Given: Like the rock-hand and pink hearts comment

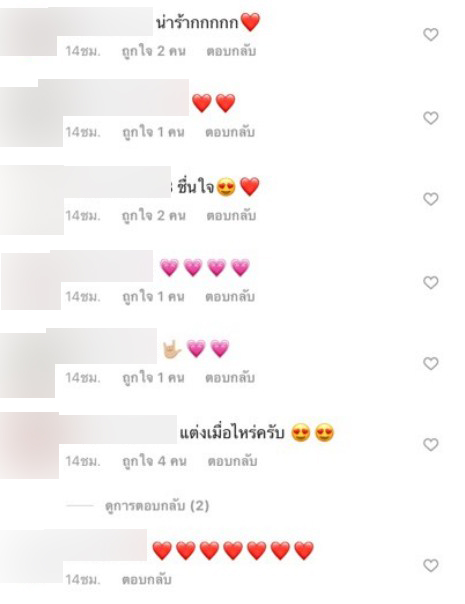Looking at the screenshot, I should point(431,363).
